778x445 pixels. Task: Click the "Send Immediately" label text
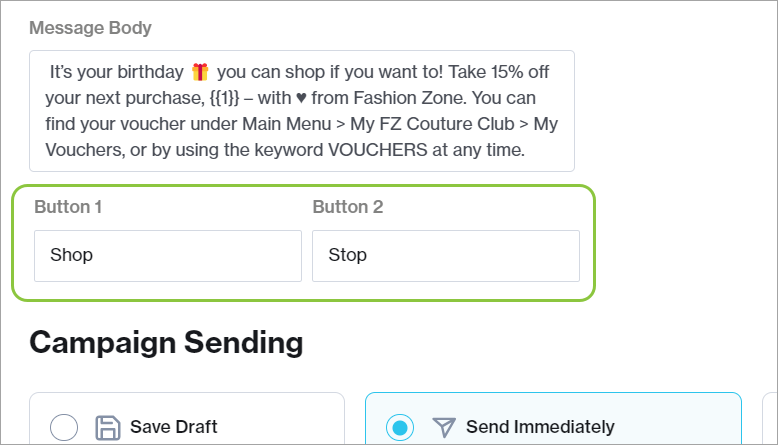(x=540, y=428)
